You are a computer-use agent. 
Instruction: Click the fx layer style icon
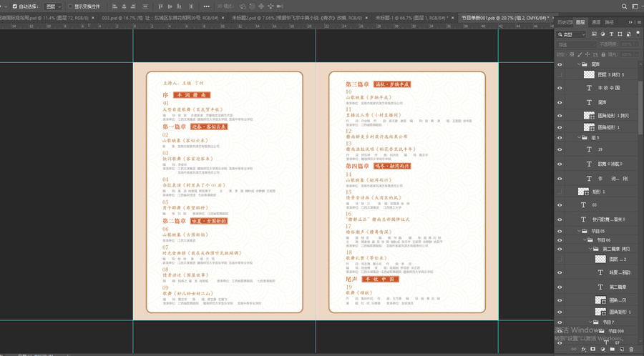coord(584,350)
